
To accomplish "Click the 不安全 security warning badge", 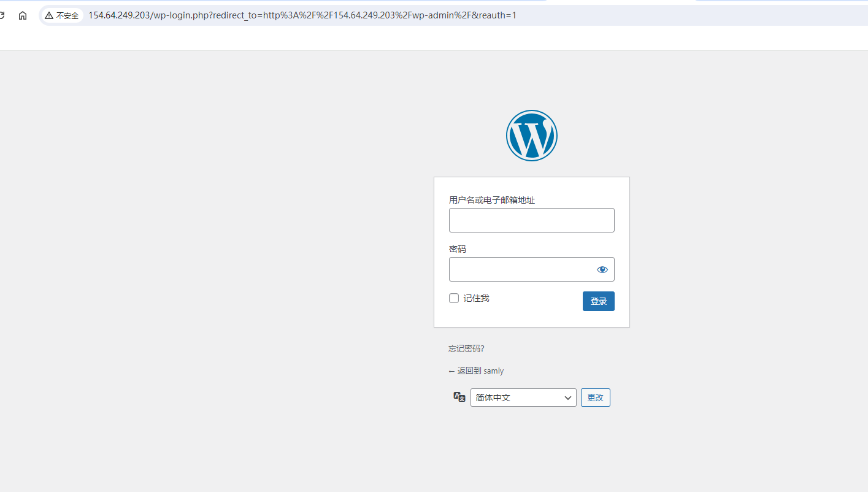I will tap(62, 15).
